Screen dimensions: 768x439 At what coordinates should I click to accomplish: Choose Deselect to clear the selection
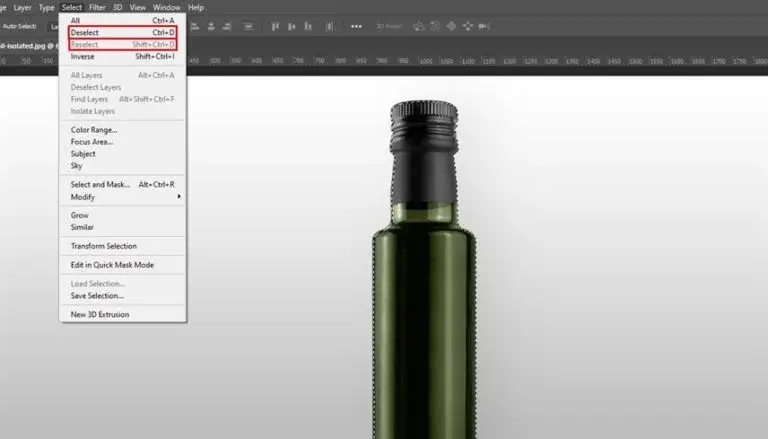pyautogui.click(x=122, y=32)
